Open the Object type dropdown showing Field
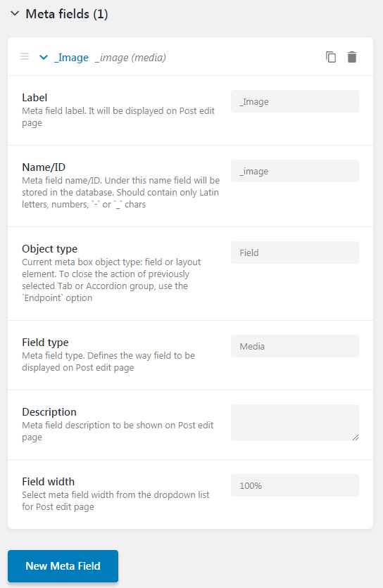This screenshot has width=383, height=588. [295, 253]
